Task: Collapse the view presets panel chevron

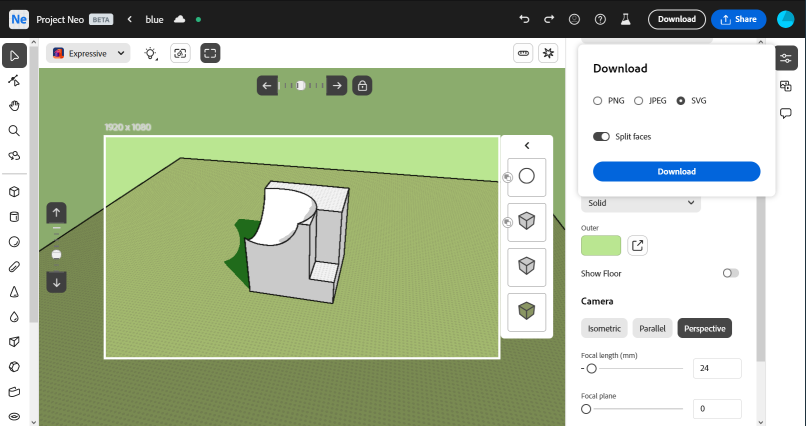Action: [x=527, y=146]
